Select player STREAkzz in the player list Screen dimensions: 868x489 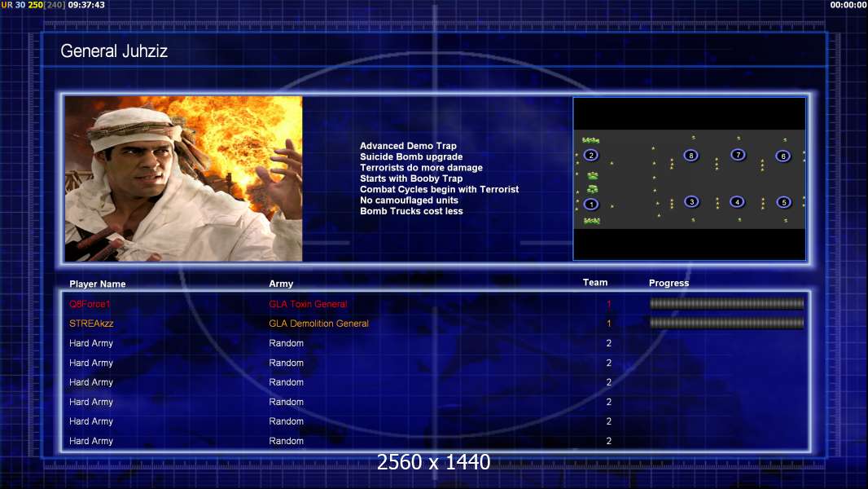pyautogui.click(x=91, y=324)
